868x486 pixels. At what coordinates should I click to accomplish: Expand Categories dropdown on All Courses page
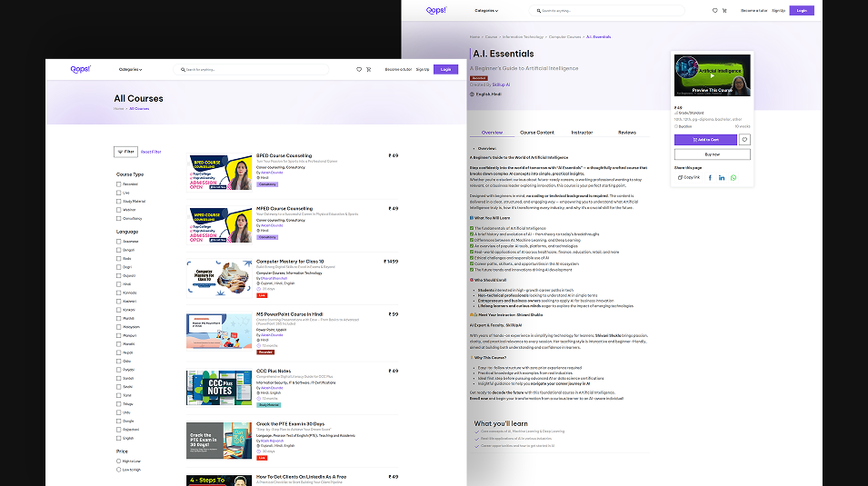pyautogui.click(x=130, y=70)
